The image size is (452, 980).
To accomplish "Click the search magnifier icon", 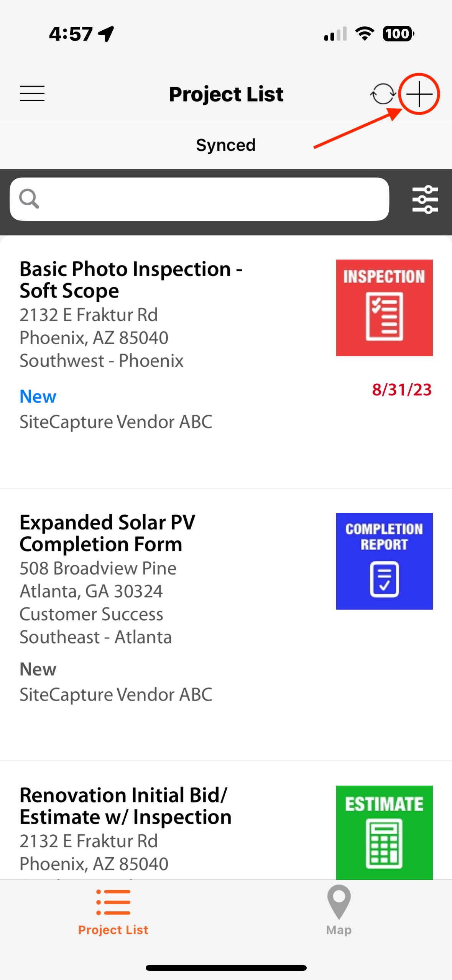I will [29, 199].
